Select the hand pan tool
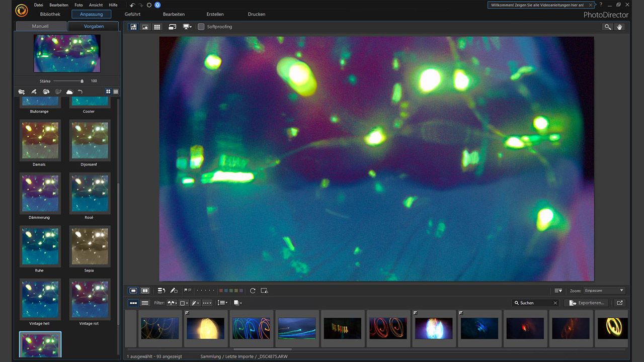644x362 pixels. pyautogui.click(x=620, y=27)
